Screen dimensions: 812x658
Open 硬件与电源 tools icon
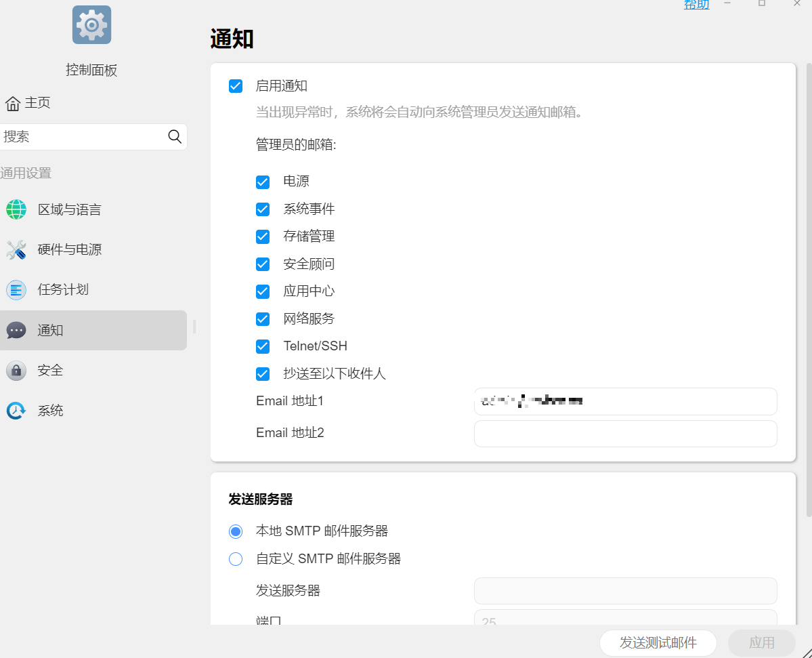(x=16, y=250)
